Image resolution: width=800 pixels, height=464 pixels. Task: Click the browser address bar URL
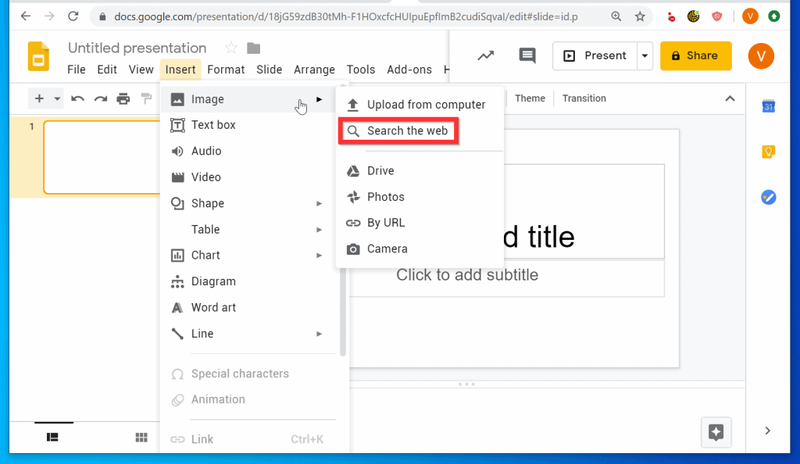point(346,17)
